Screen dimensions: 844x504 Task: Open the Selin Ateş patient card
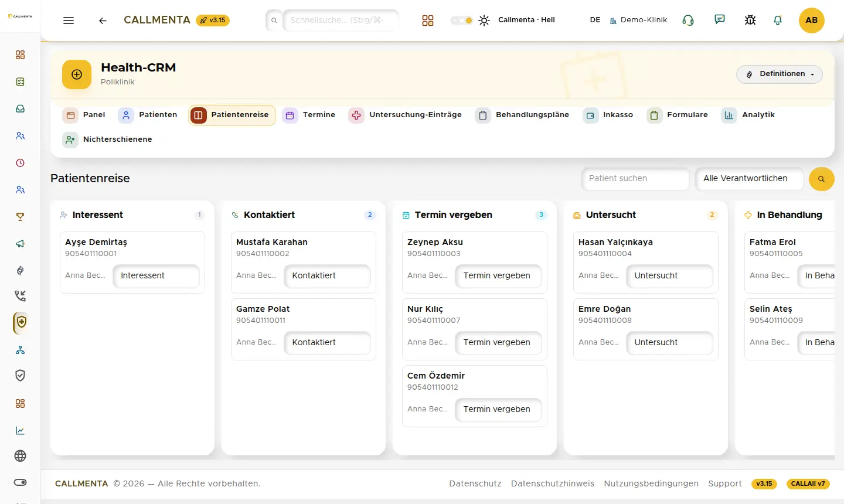[789, 329]
